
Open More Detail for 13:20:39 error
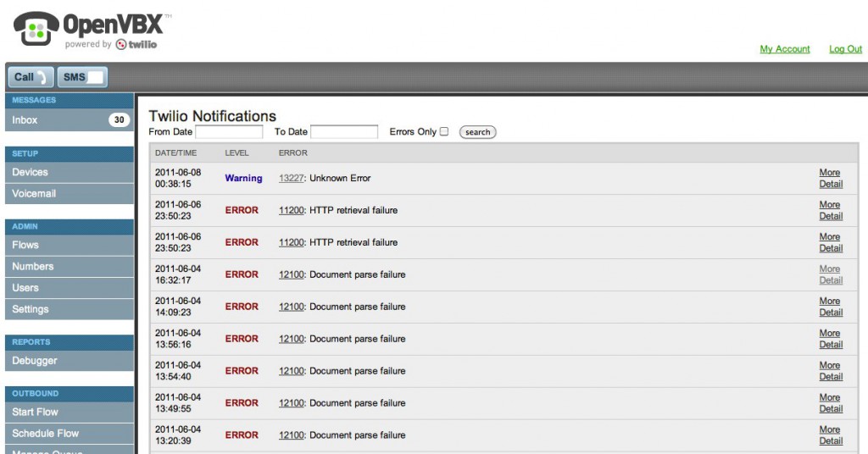831,435
